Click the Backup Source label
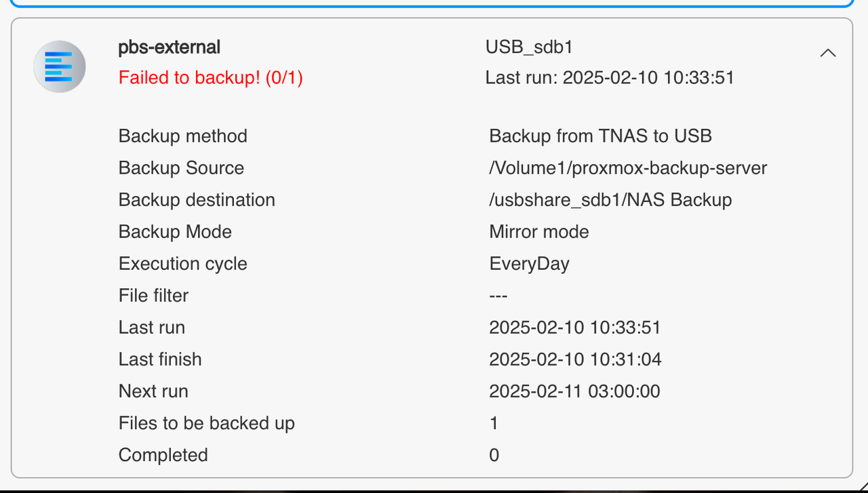 (181, 168)
